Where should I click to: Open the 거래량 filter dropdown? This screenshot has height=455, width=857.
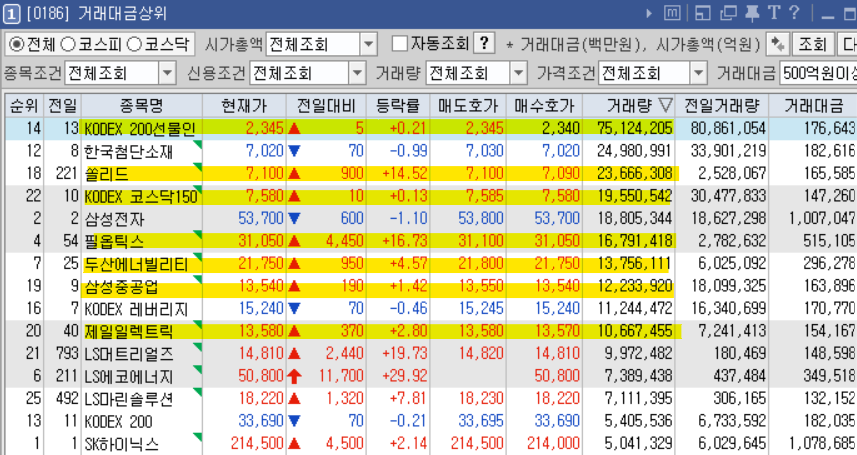518,73
